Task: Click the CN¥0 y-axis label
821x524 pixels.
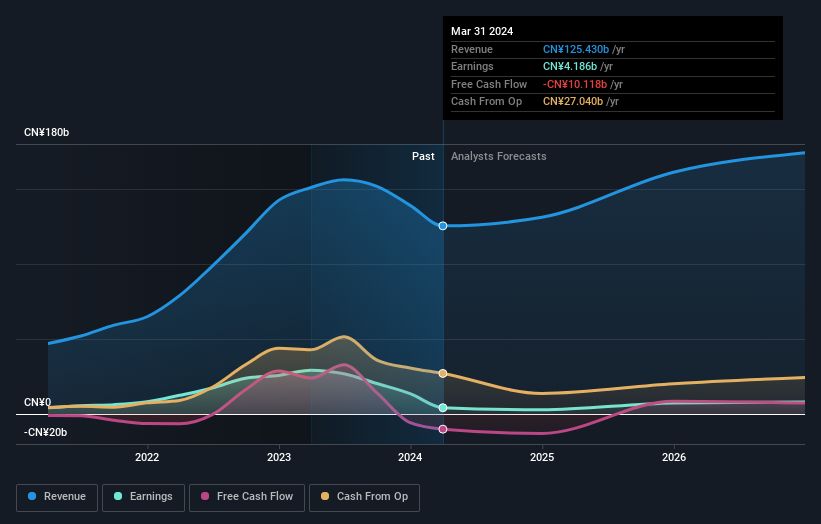Action: 38,403
